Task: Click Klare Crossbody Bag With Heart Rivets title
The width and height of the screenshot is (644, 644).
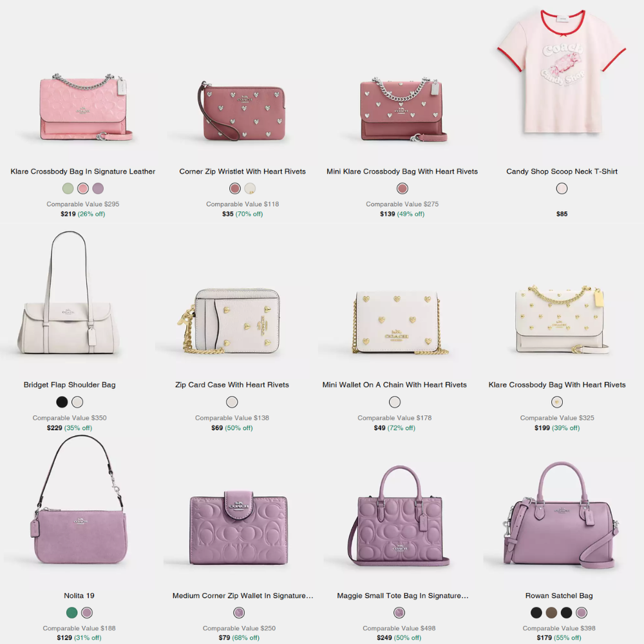Action: click(557, 385)
